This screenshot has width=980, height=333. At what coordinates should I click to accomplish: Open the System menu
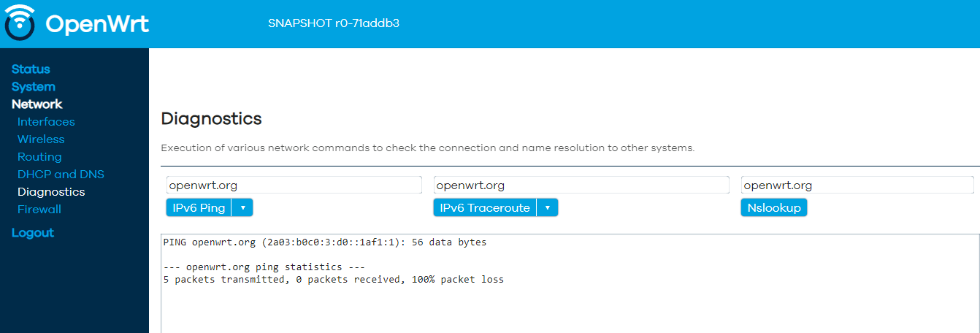tap(34, 86)
